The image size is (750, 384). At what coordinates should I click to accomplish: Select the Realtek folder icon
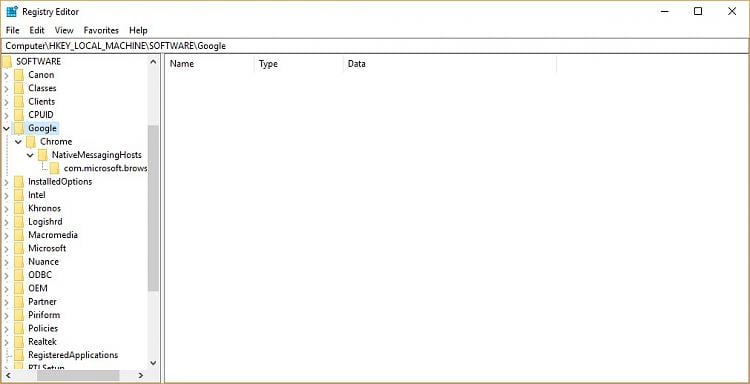click(x=19, y=342)
